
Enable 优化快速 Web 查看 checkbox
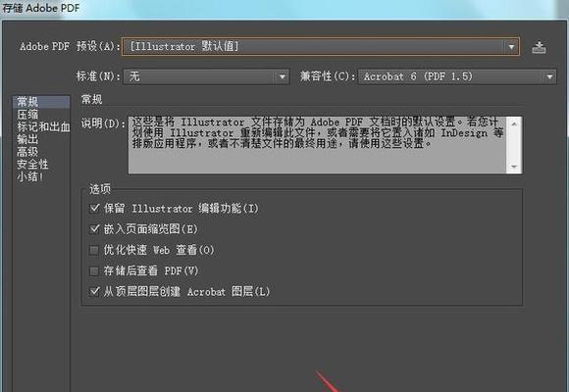pyautogui.click(x=94, y=250)
